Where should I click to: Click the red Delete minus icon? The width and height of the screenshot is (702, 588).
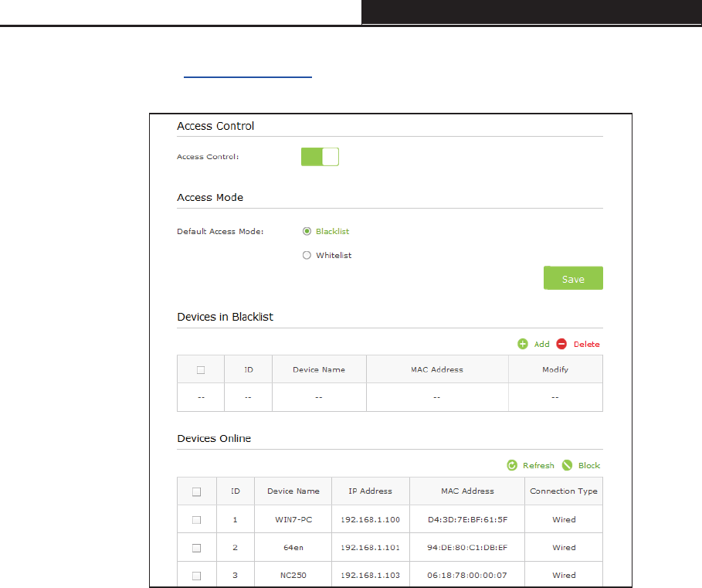pos(561,344)
